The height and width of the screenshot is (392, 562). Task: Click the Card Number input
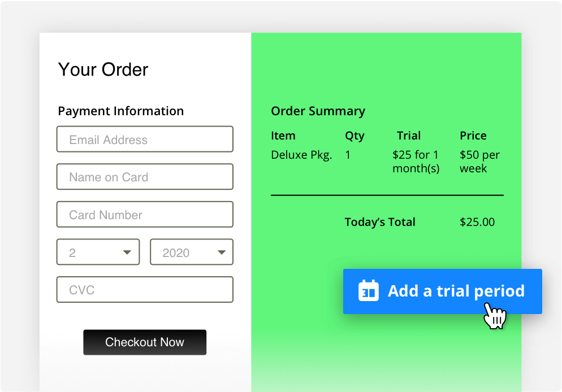[x=145, y=214]
